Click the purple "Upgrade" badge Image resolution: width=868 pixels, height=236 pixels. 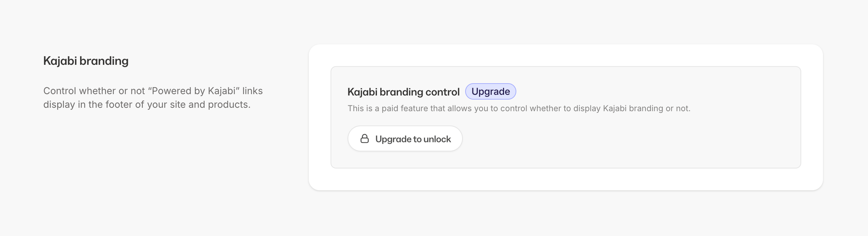coord(490,91)
